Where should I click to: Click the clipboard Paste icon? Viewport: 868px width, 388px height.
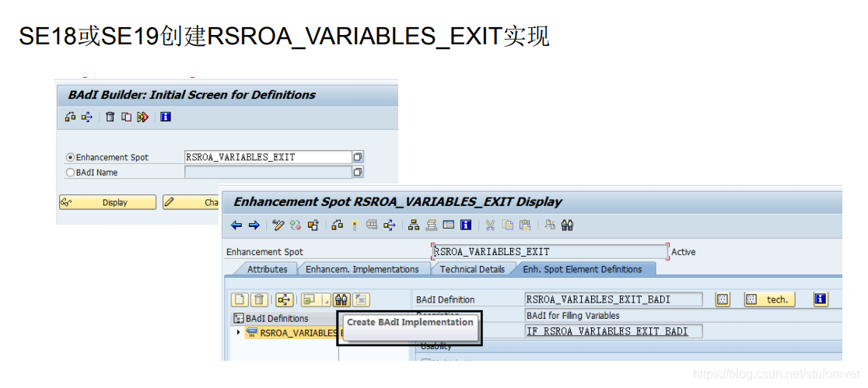[525, 225]
